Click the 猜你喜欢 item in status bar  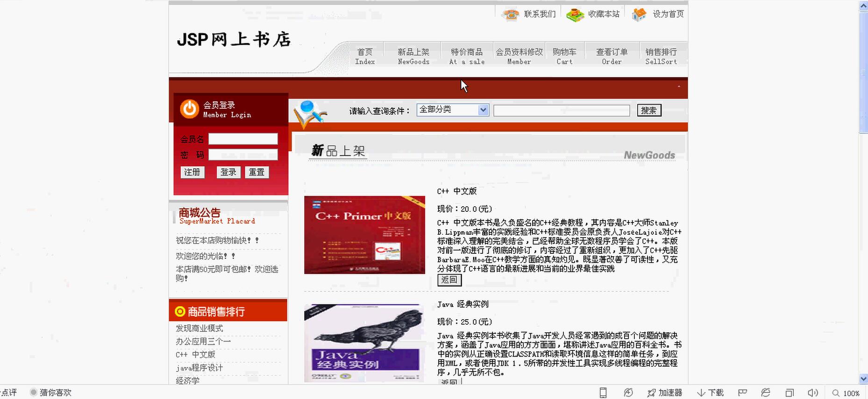tap(51, 392)
